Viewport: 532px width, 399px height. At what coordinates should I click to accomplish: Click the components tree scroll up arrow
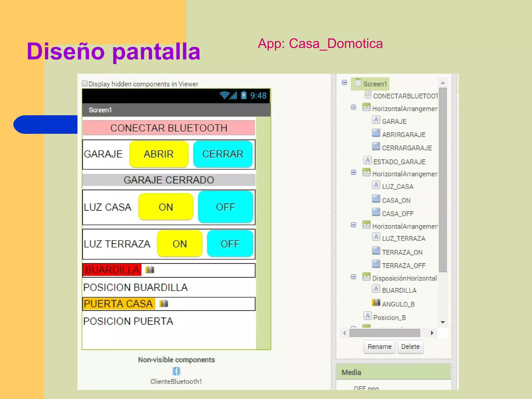(443, 83)
